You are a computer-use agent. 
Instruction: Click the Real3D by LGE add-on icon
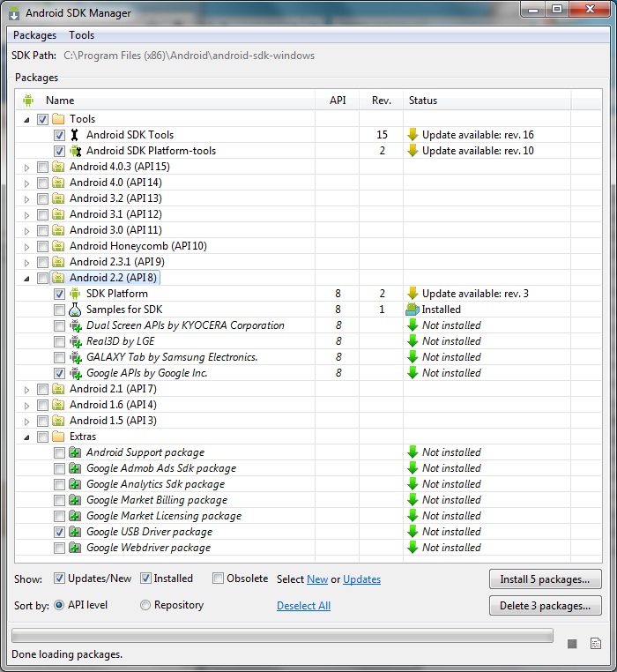pyautogui.click(x=76, y=341)
